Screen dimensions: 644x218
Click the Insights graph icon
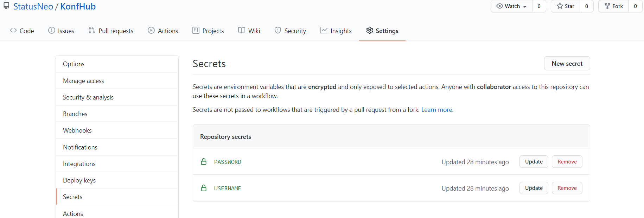click(x=324, y=31)
